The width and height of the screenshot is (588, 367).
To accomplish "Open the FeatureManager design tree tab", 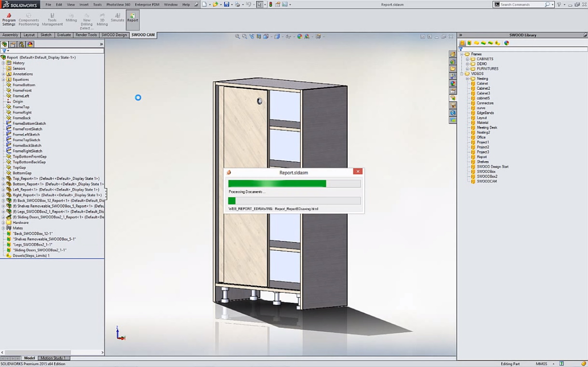I will (x=4, y=44).
